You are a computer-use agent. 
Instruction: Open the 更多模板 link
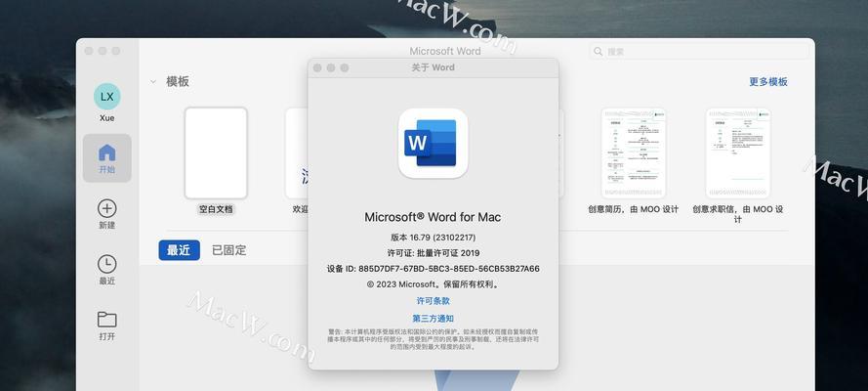[x=768, y=82]
